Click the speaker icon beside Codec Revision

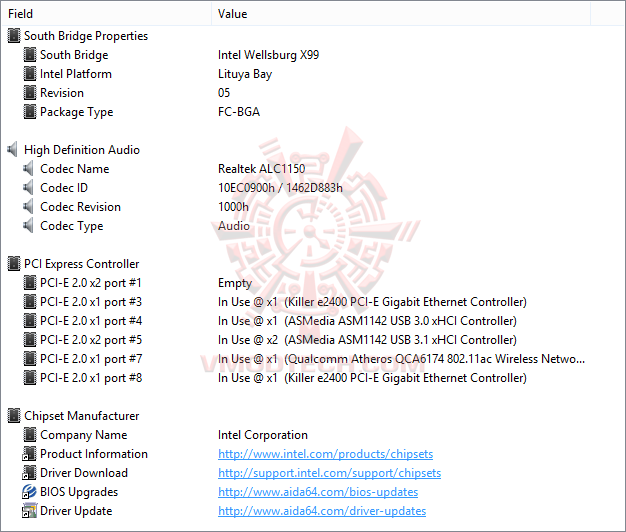coord(28,207)
